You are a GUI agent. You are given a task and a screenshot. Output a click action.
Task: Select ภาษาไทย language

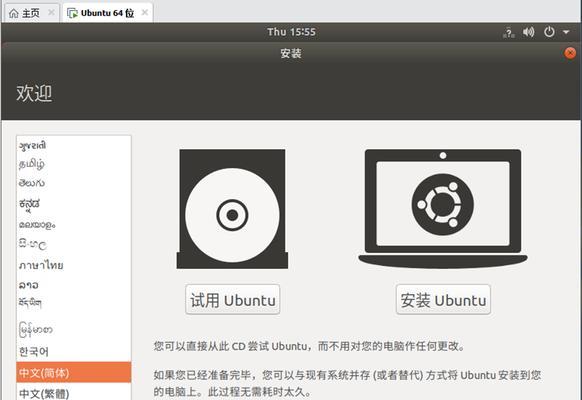[74, 265]
